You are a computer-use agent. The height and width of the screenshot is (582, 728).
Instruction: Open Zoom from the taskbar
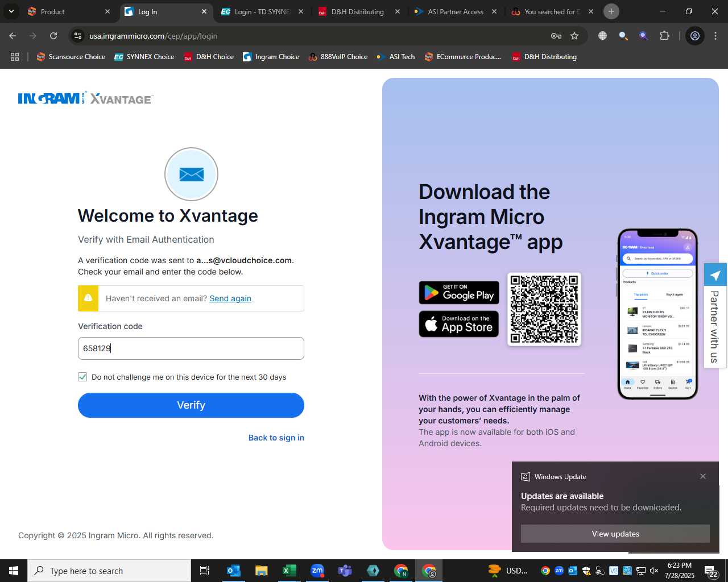(317, 571)
